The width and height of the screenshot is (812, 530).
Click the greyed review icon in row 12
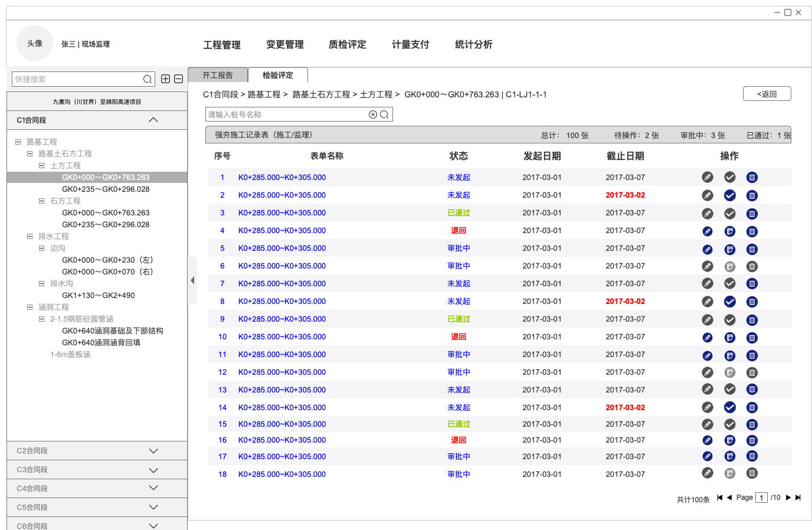click(x=730, y=372)
